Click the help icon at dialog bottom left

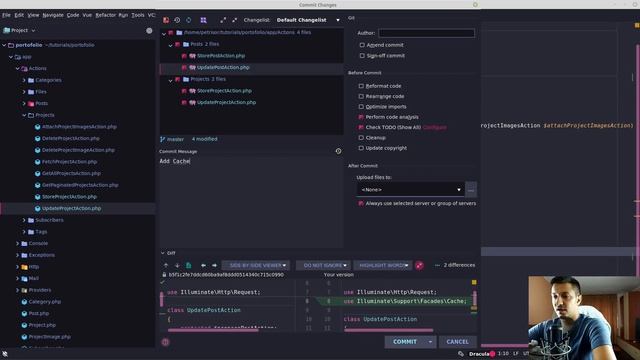[x=165, y=342]
